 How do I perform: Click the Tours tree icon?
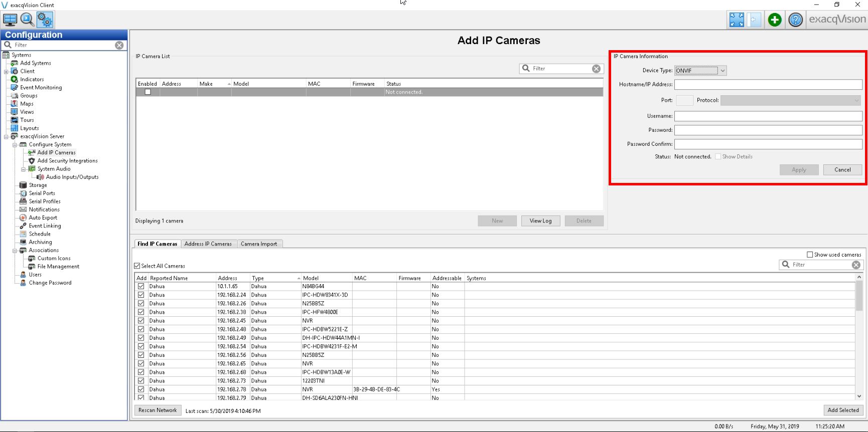tap(15, 120)
